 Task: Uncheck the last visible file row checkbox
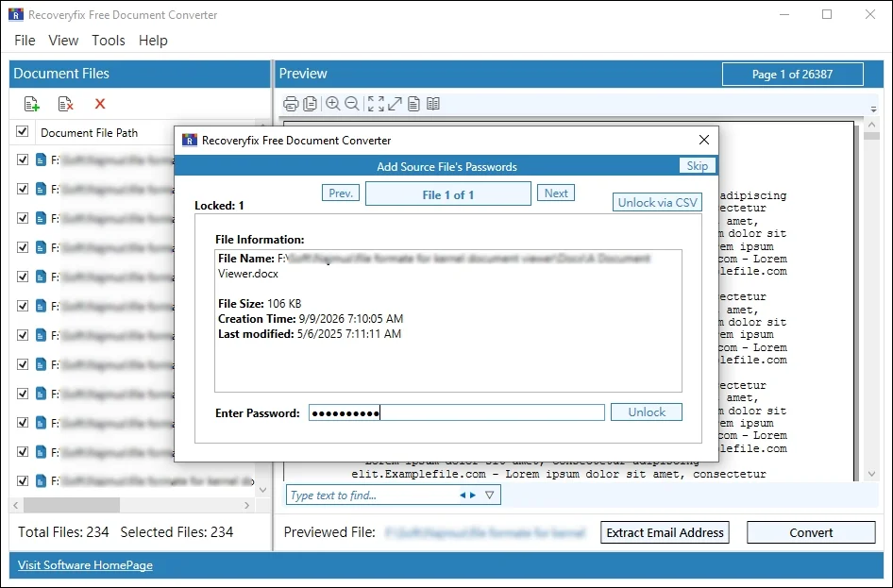click(23, 480)
